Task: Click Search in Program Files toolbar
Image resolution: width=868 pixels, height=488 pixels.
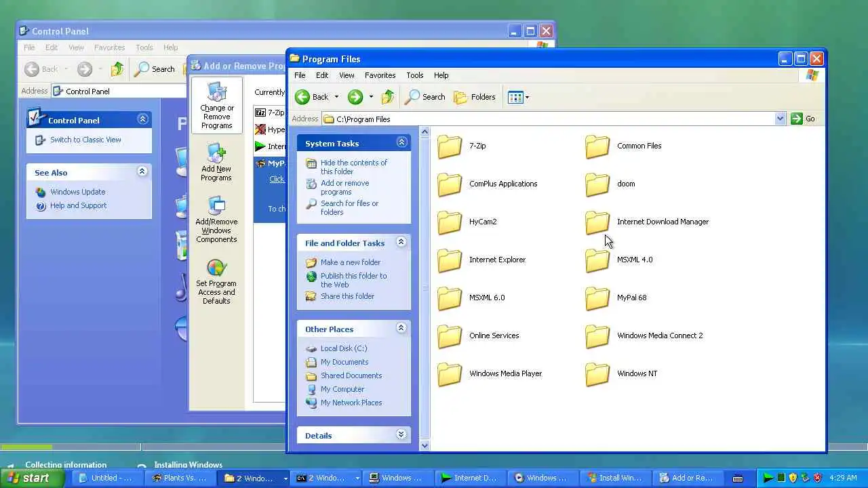Action: tap(425, 97)
